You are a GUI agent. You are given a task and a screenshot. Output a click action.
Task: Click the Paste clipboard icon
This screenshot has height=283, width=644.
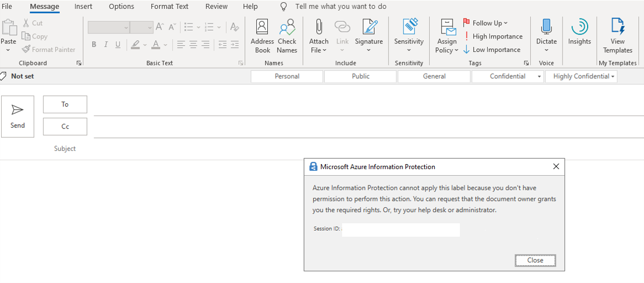(8, 27)
